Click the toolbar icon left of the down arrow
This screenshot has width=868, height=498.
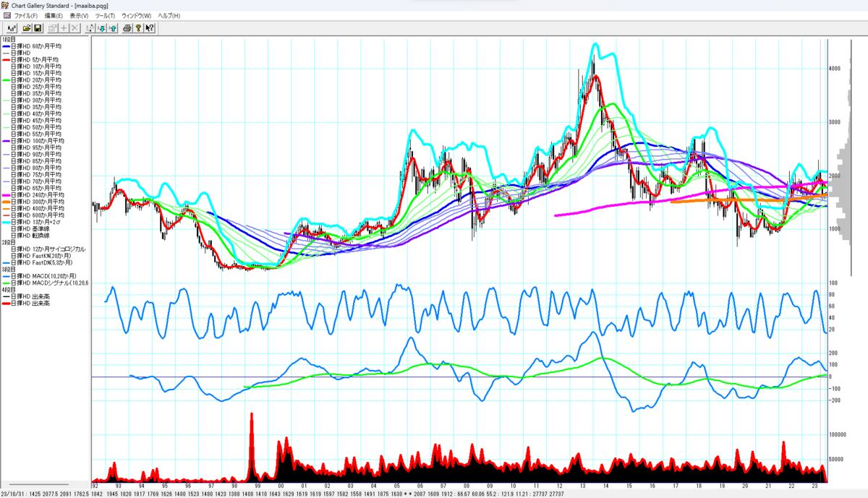pos(90,28)
